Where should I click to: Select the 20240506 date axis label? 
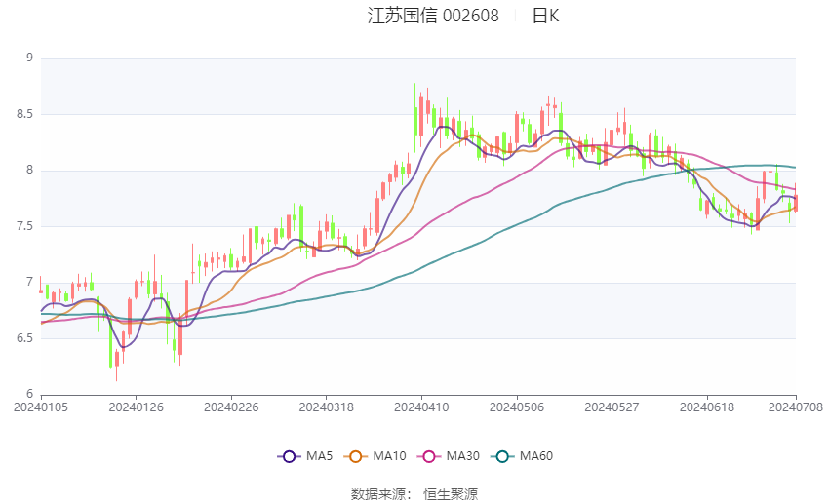click(517, 407)
